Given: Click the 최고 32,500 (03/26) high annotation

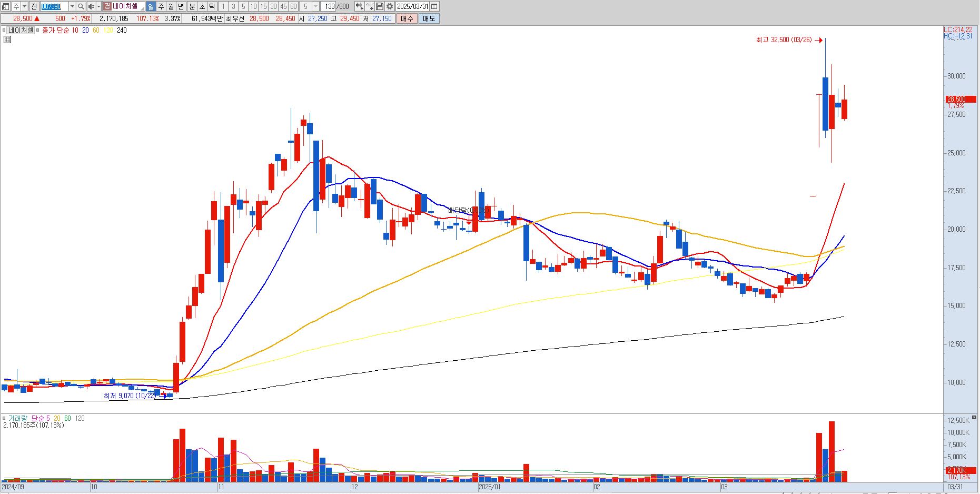Looking at the screenshot, I should 784,40.
